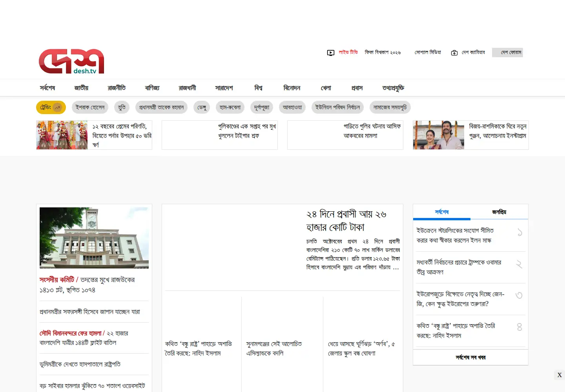565x392 pixels.
Task: Open the রাজনীতি menu item
Action: point(117,88)
